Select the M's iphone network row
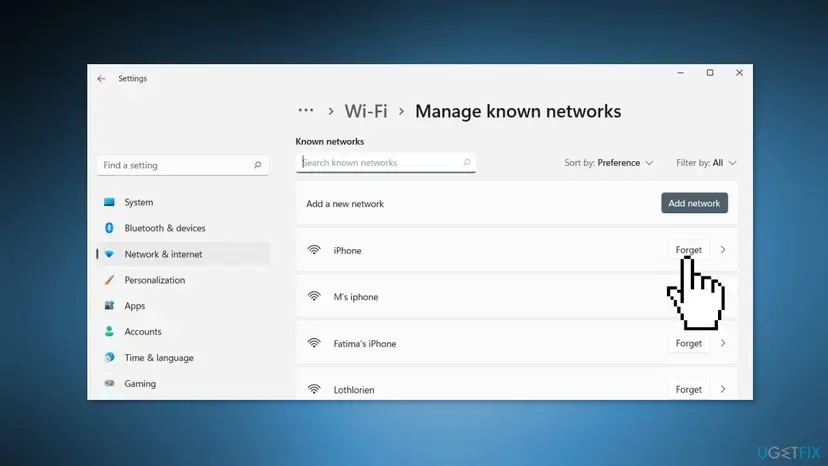Viewport: 828px width, 466px height. 516,297
